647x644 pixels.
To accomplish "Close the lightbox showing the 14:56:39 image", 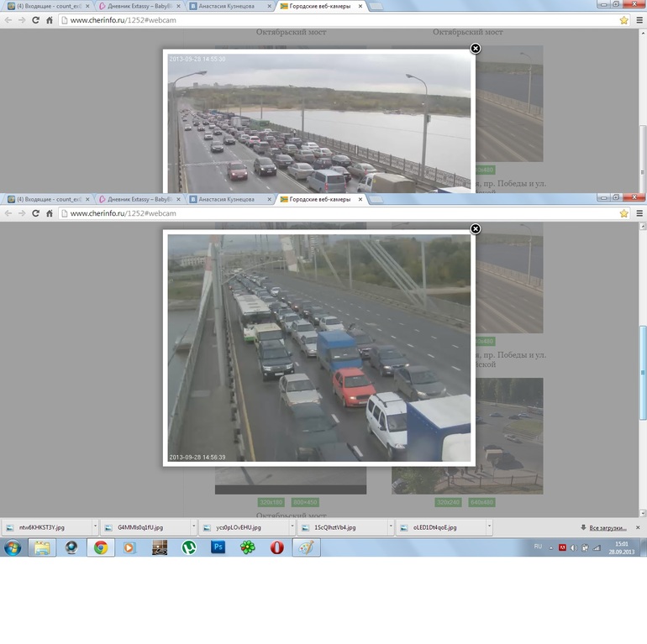I will [x=476, y=228].
